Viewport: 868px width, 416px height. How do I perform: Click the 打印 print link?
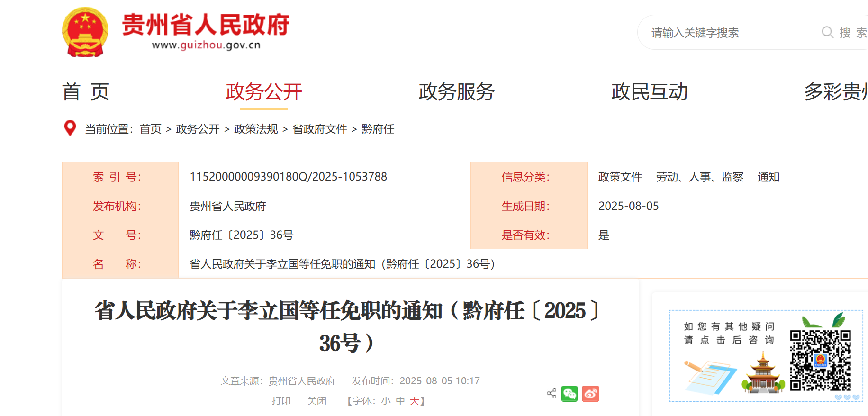(x=281, y=401)
